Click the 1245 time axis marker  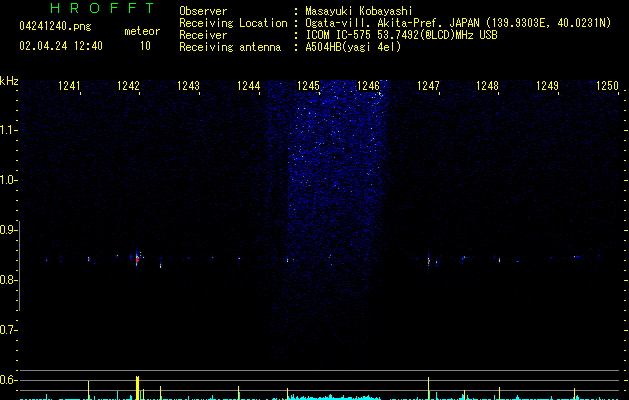pos(308,86)
